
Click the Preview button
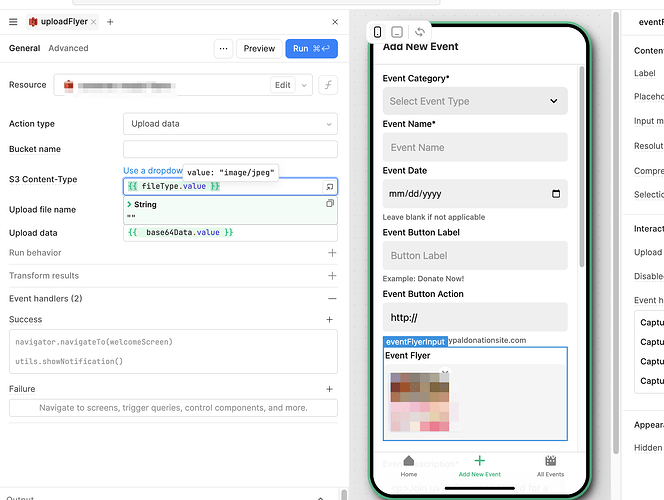coord(259,49)
